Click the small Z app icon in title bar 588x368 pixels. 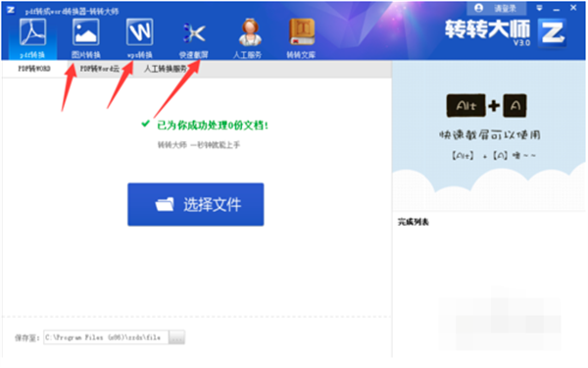pyautogui.click(x=11, y=10)
